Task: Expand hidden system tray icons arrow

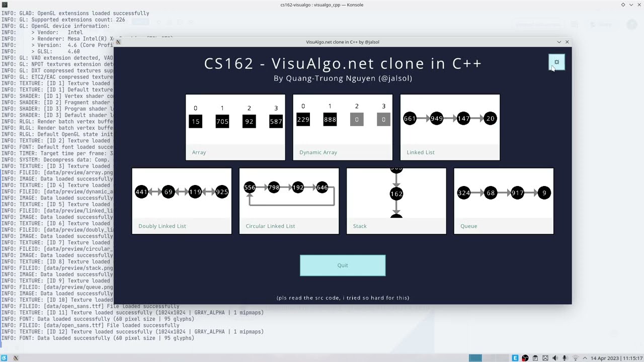Action: pos(585,358)
